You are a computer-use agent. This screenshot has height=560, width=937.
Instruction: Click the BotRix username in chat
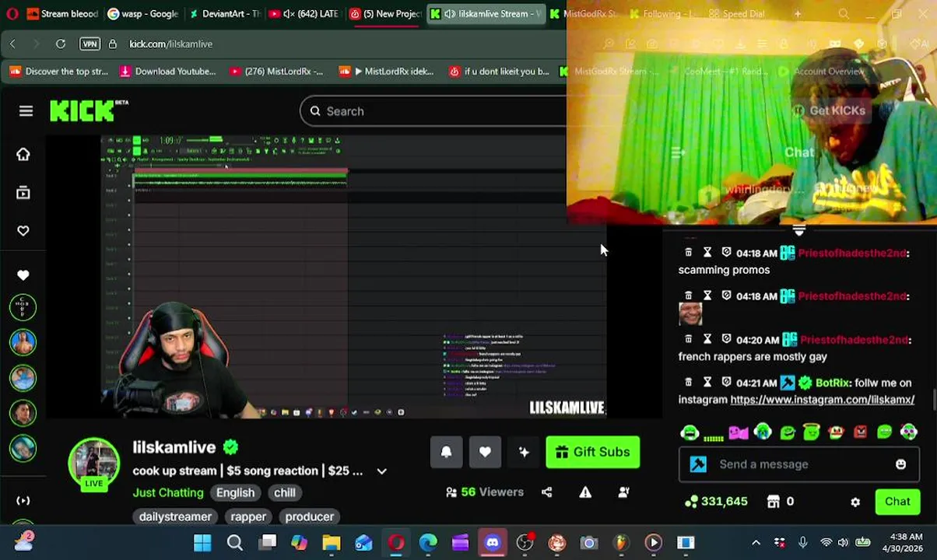pos(832,383)
